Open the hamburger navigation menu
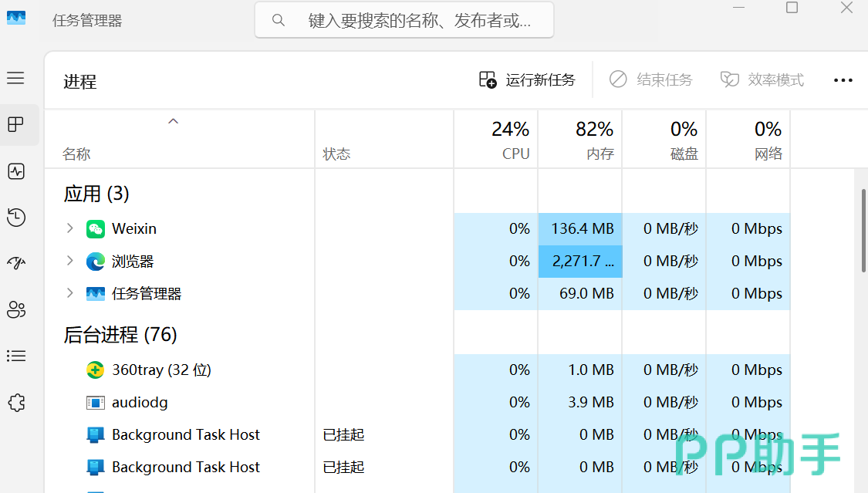868x493 pixels. tap(15, 78)
